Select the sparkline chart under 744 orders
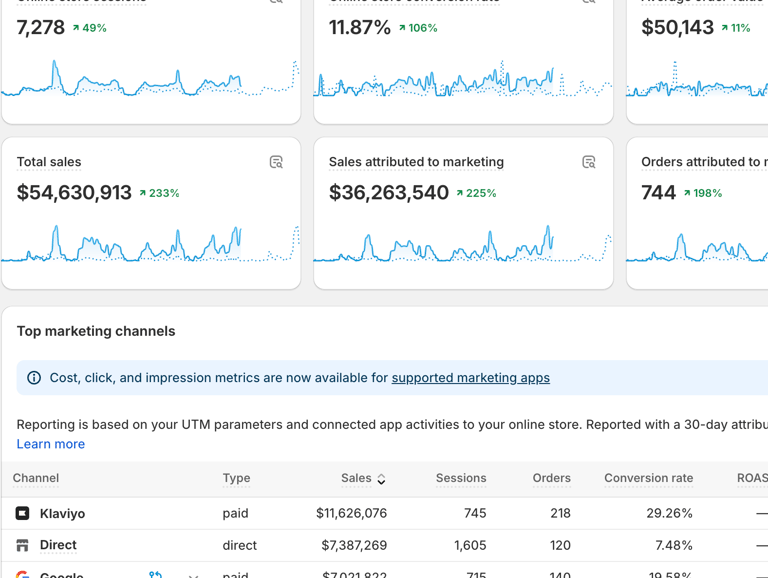The height and width of the screenshot is (578, 768). (x=697, y=247)
